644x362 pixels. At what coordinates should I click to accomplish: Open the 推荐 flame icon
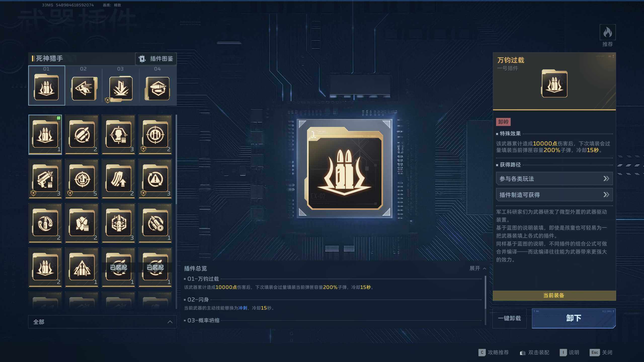[x=608, y=32]
